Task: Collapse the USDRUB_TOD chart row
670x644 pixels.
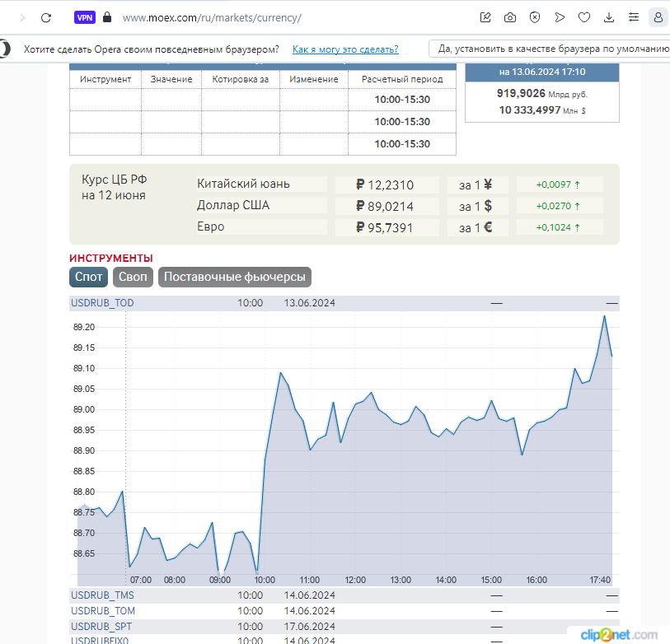Action: point(102,303)
